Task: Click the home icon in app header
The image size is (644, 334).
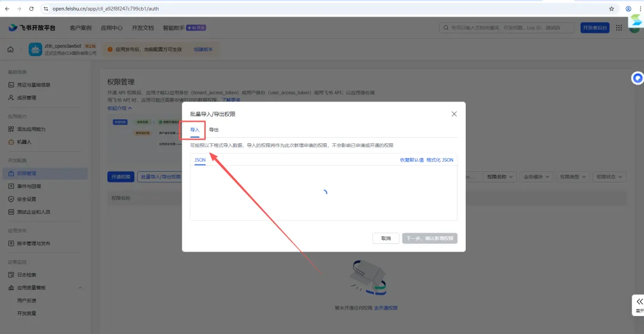Action: click(x=11, y=50)
